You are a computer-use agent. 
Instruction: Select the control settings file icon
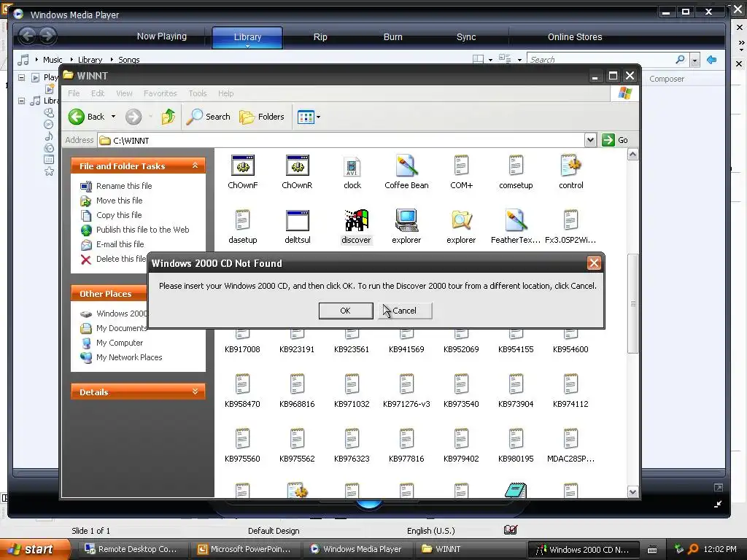click(570, 166)
